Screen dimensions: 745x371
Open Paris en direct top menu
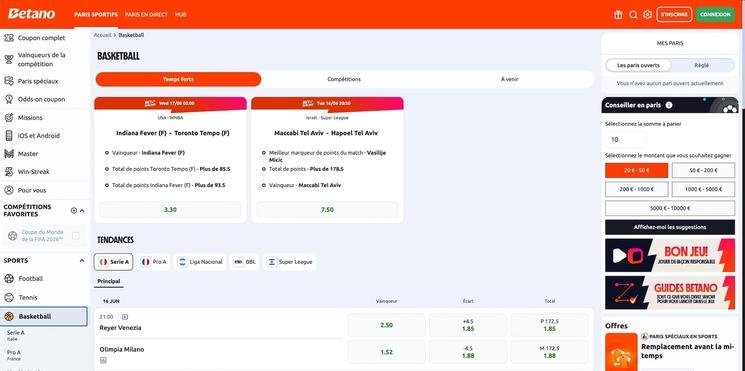146,15
